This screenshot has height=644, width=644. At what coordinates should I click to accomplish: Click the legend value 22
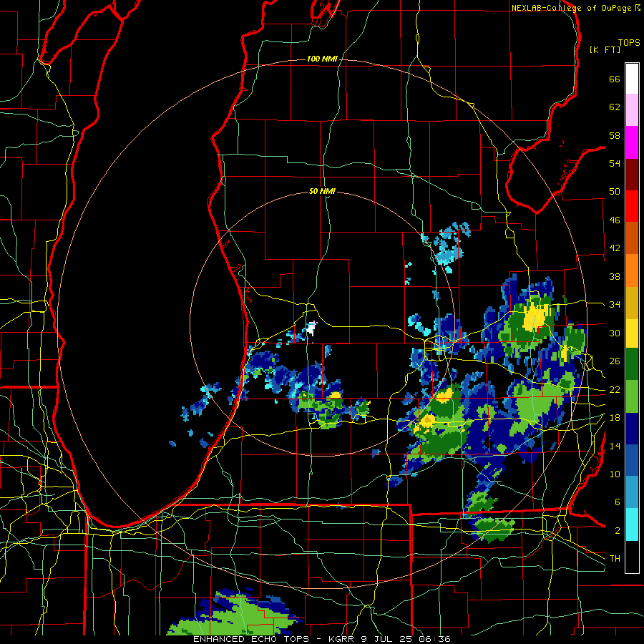(x=615, y=390)
